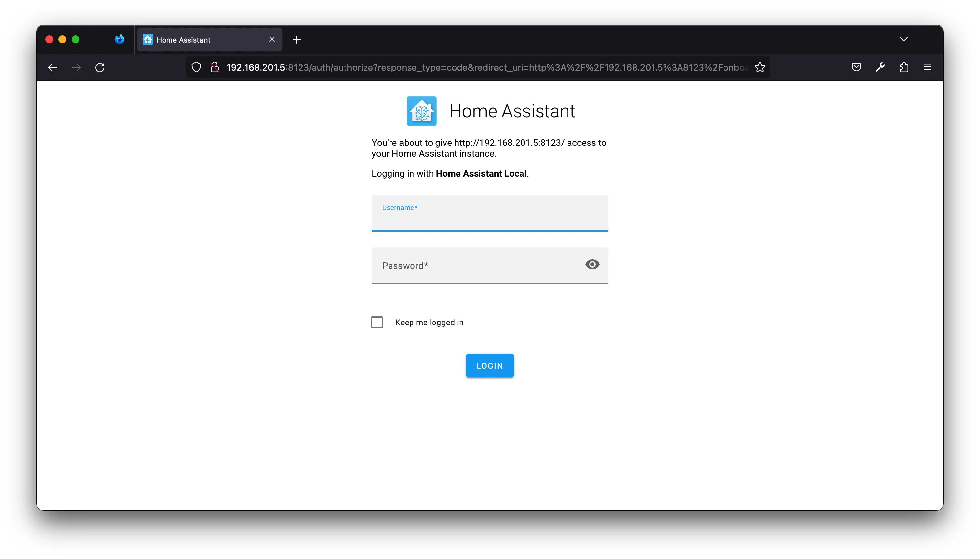The height and width of the screenshot is (559, 980).
Task: Open the extensions puzzle menu
Action: (x=903, y=68)
